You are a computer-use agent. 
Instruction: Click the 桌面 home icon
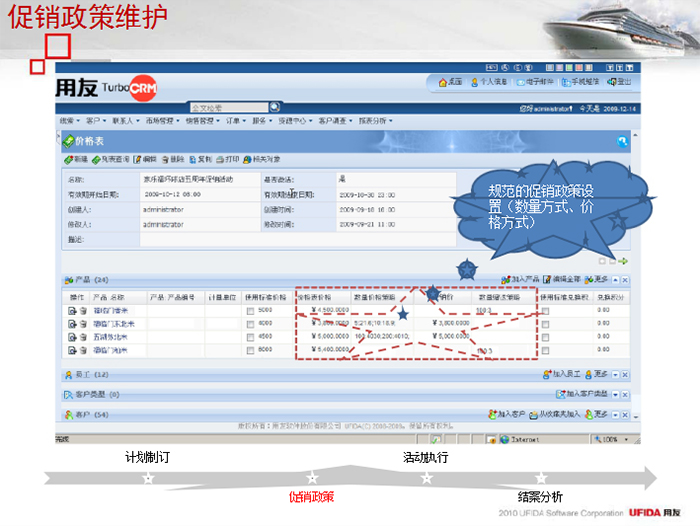pos(442,83)
